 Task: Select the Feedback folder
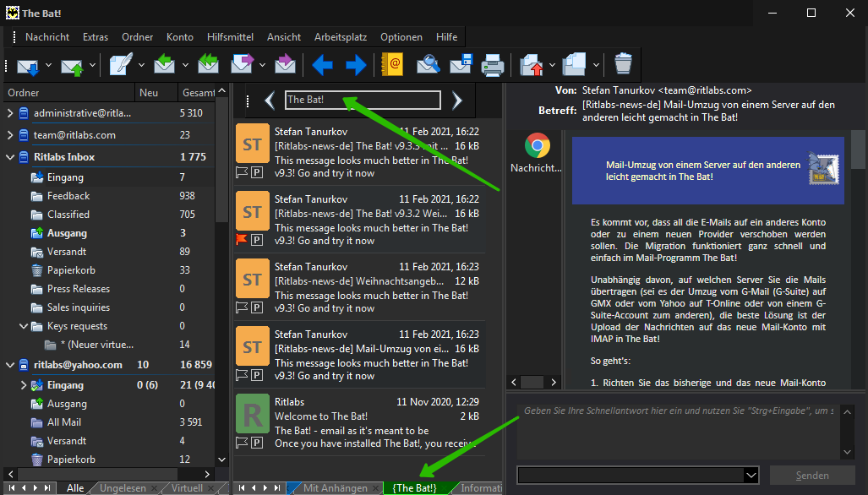pyautogui.click(x=68, y=196)
